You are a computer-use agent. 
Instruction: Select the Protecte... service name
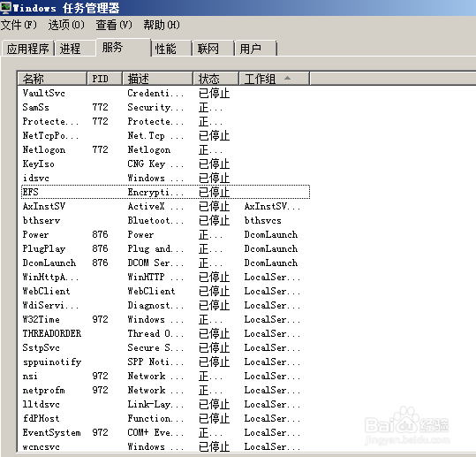[x=50, y=122]
